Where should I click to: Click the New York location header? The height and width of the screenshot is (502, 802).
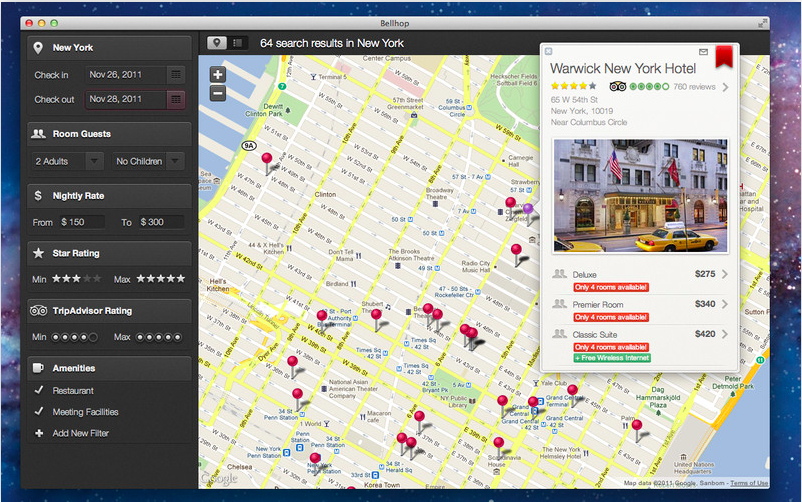pos(109,48)
